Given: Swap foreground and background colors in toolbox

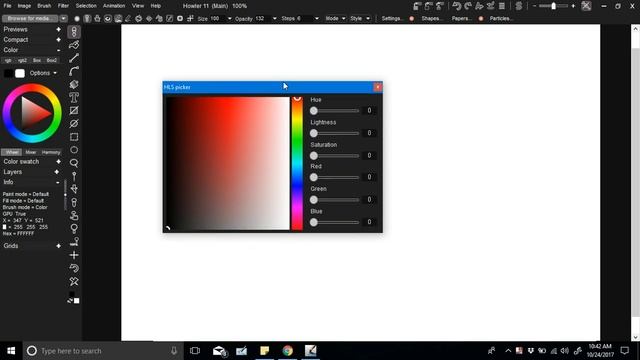Looking at the screenshot, I should [x=70, y=301].
